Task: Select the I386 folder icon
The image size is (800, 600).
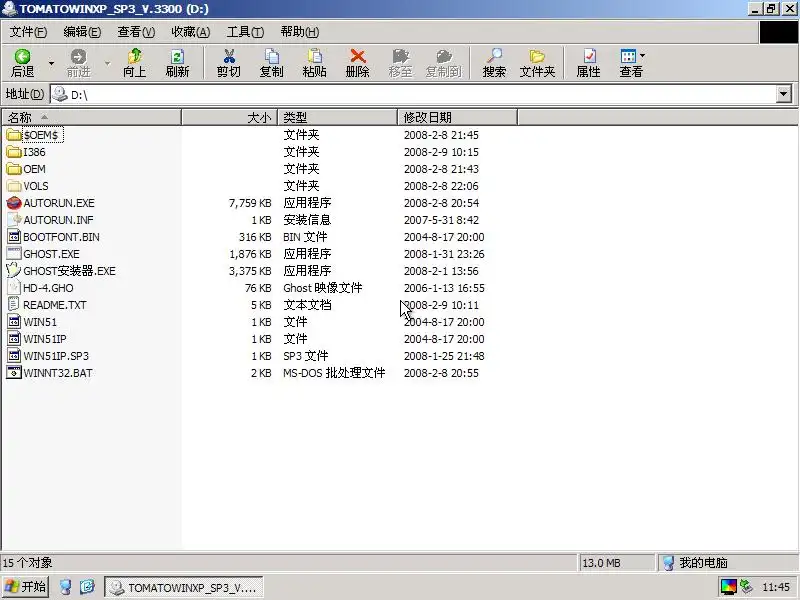Action: [x=14, y=152]
